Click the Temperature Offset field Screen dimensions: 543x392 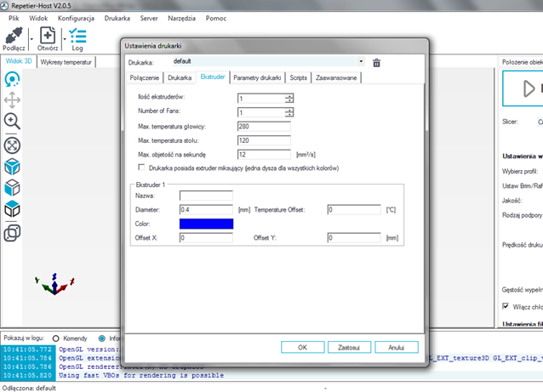click(354, 210)
